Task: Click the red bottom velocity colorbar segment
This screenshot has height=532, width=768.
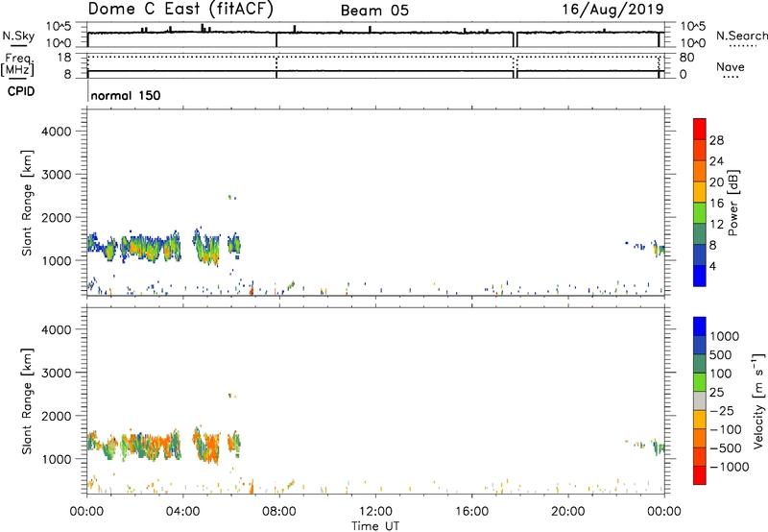Action: coord(700,475)
